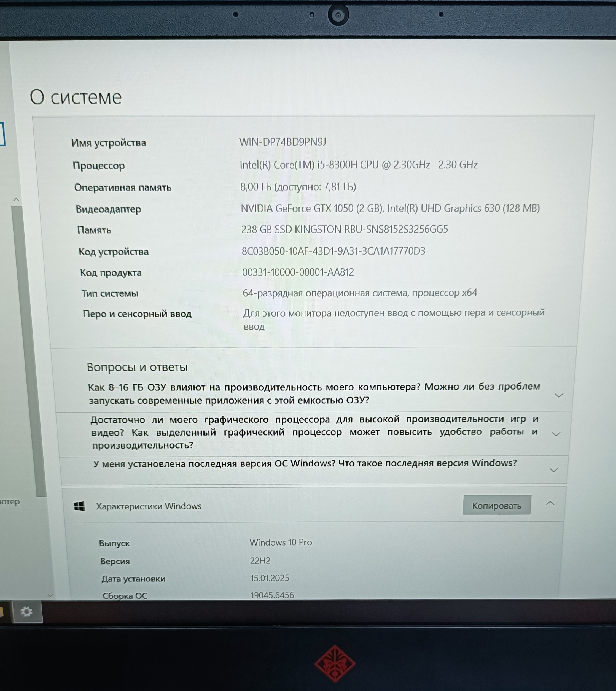Screen dimensions: 616x691
Task: Select the value "Intel(R) Core(TM) i5-8300H CPU @ 2.30GHz"
Action: 335,165
